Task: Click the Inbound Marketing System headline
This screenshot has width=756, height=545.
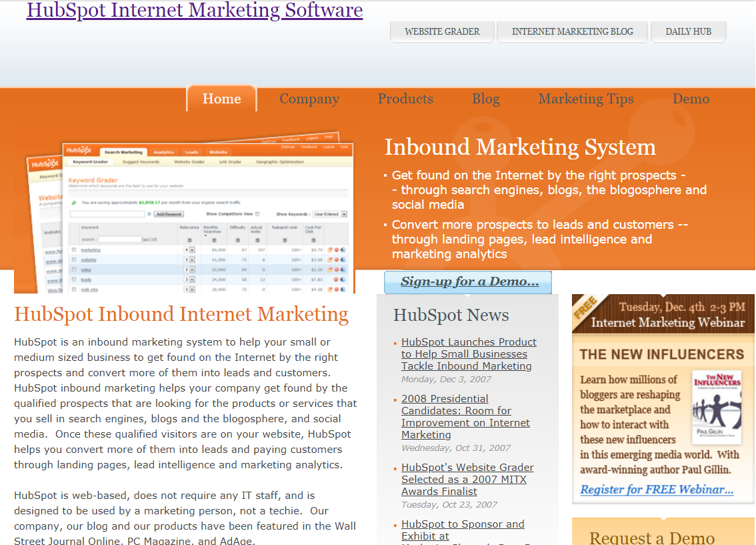Action: coord(520,147)
